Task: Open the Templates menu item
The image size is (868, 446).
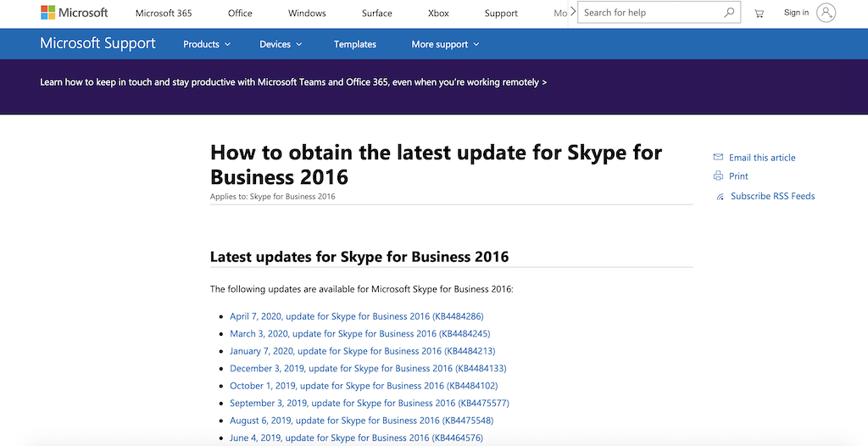Action: (355, 44)
